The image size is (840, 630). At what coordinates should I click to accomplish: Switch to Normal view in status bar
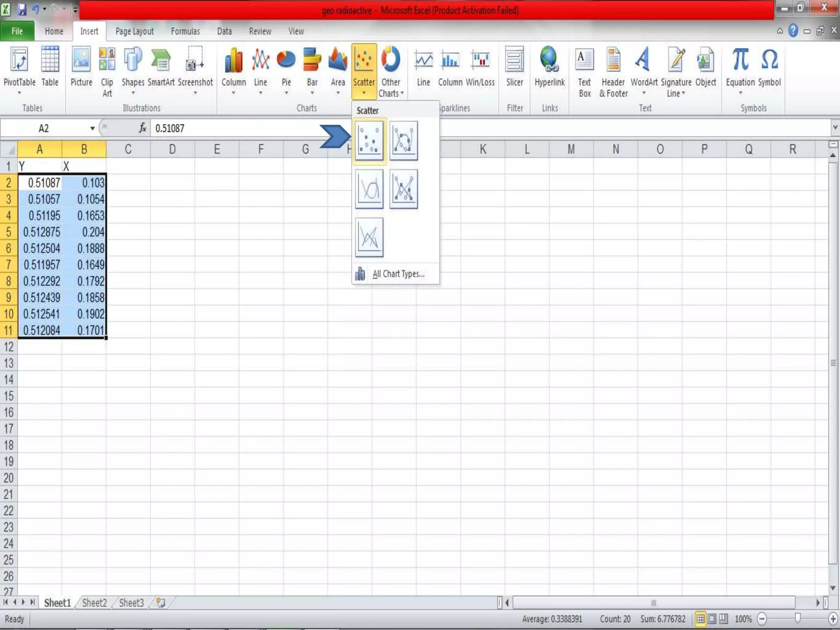[701, 619]
